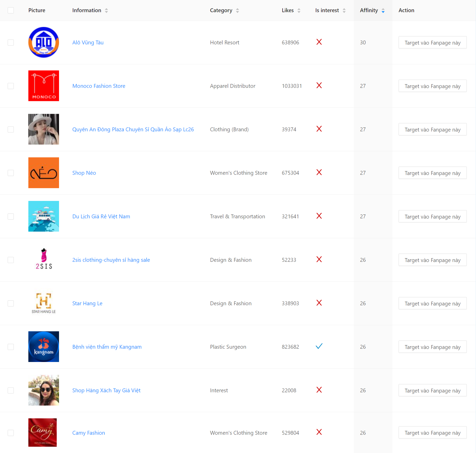The width and height of the screenshot is (476, 453).
Task: Open Shop Hàng Xách Tay Giá Việt link
Action: click(106, 390)
